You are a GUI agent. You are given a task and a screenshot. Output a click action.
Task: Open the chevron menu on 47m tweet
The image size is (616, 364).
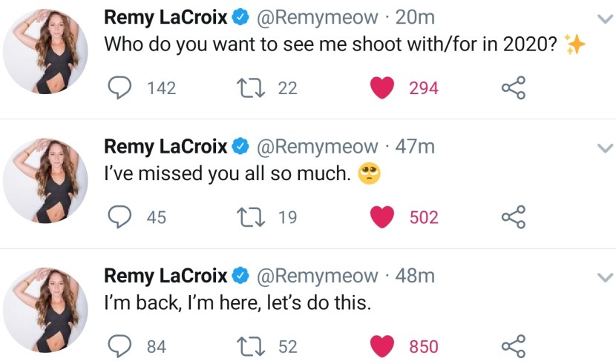point(605,147)
